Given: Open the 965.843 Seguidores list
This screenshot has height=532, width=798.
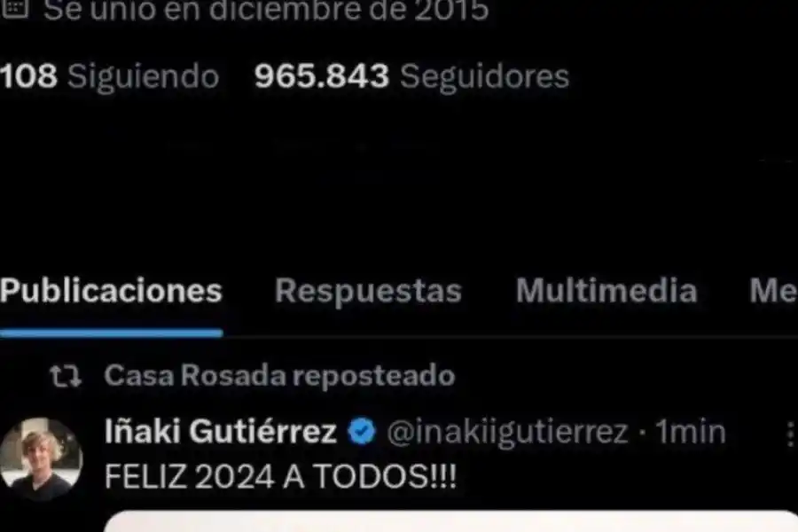Looking at the screenshot, I should (411, 76).
